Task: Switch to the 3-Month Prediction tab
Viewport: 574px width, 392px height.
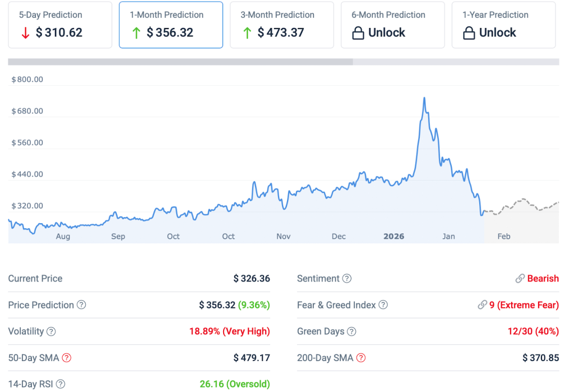Action: point(282,25)
